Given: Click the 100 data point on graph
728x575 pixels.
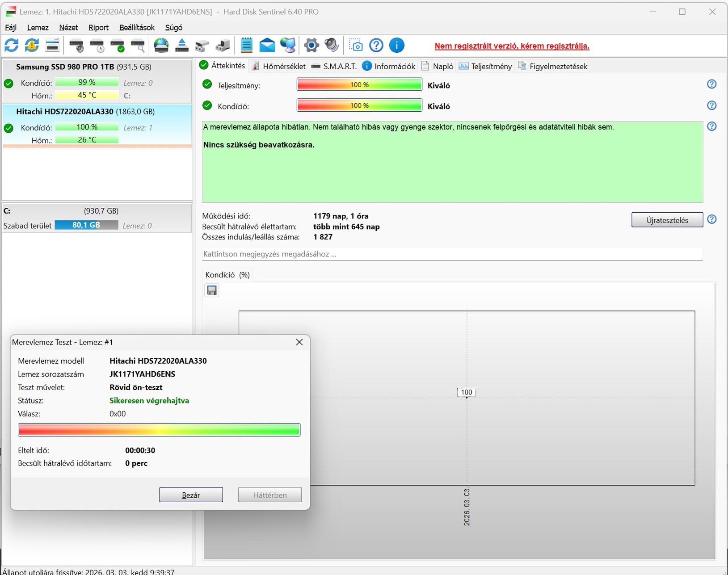Looking at the screenshot, I should [467, 393].
